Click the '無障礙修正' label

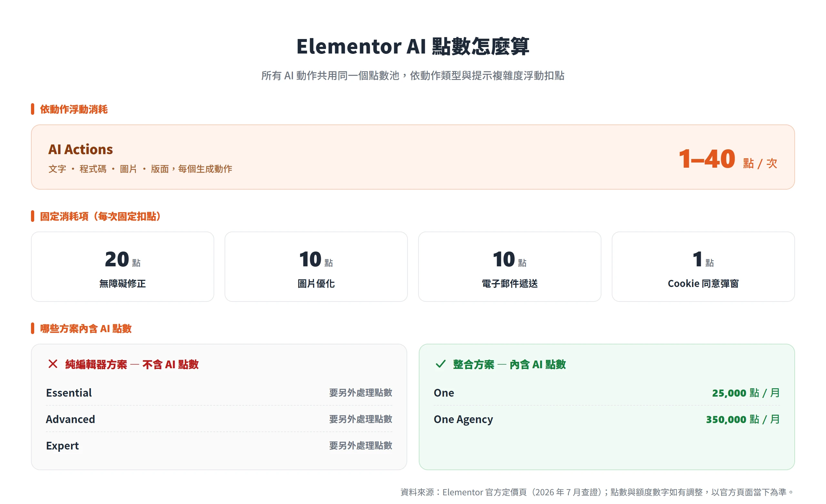click(x=122, y=283)
